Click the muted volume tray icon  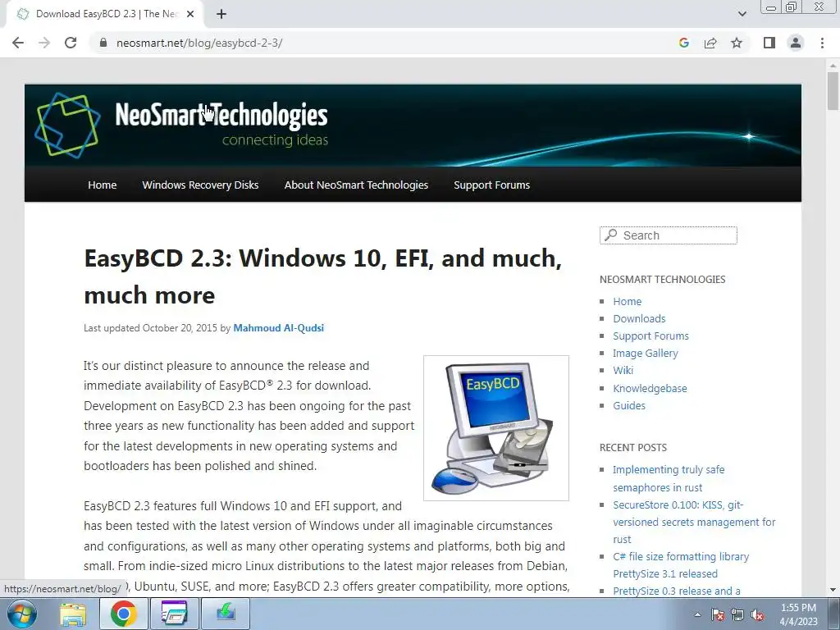757,615
